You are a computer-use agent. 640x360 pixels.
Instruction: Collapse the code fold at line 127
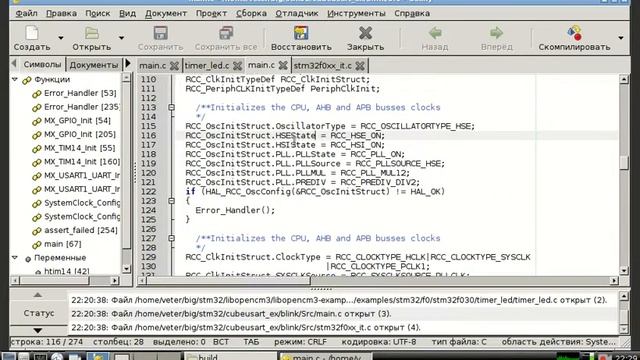[x=171, y=238]
